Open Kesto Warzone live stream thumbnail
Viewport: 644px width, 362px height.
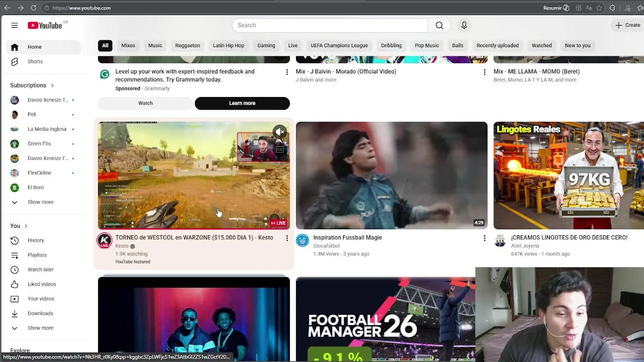(194, 175)
